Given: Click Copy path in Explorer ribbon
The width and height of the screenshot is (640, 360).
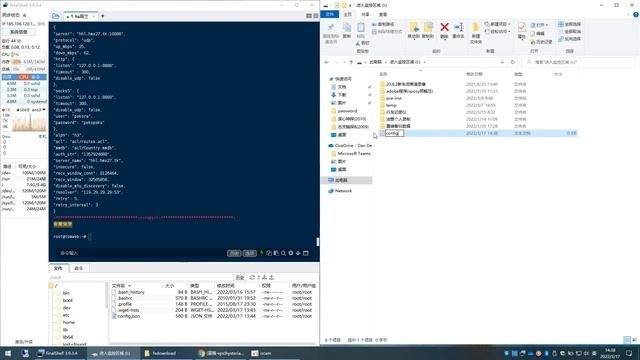Looking at the screenshot, I should tap(383, 24).
